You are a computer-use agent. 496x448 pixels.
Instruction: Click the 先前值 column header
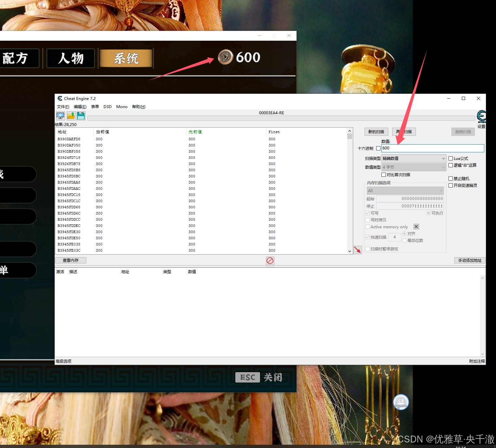226,132
